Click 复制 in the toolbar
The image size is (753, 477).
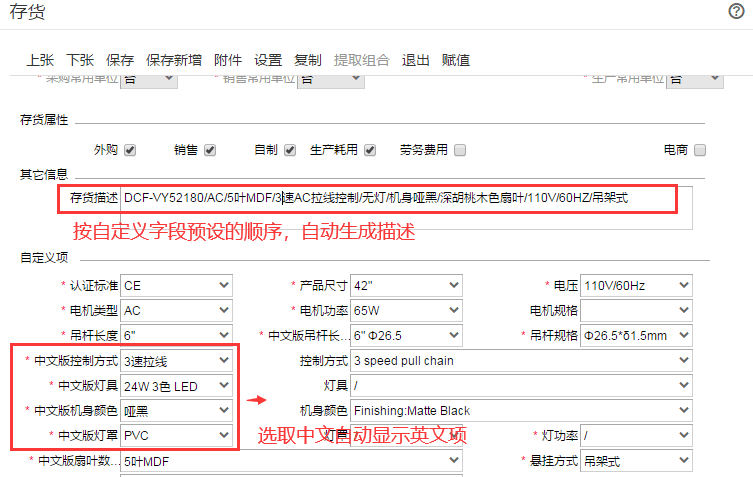point(308,60)
